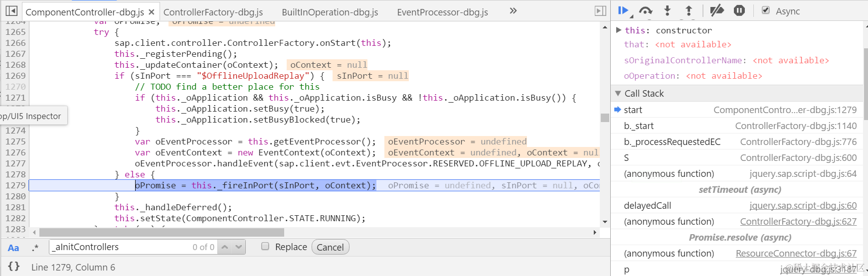Set a breakpoint on line 1266

(15, 43)
